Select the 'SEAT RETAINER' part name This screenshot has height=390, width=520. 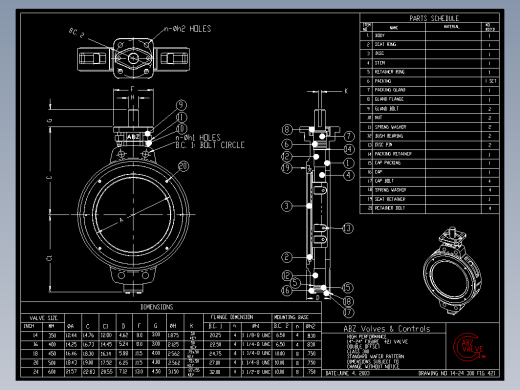click(x=390, y=199)
